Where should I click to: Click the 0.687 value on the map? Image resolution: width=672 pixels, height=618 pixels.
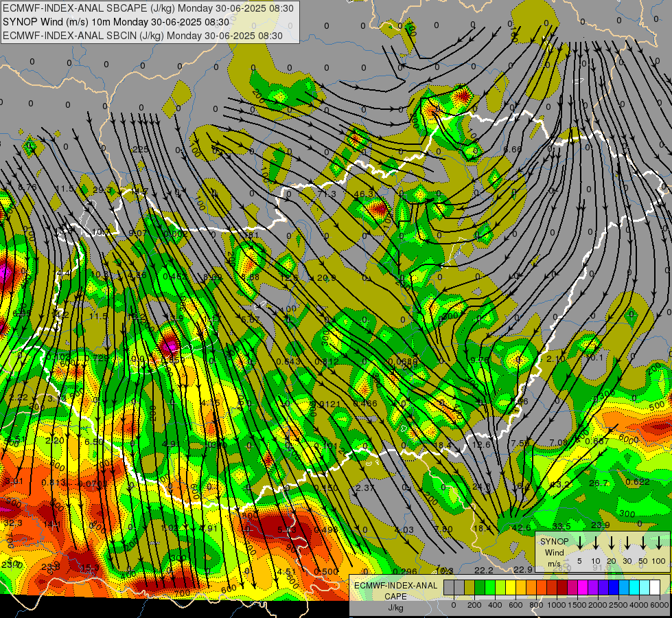(597, 442)
